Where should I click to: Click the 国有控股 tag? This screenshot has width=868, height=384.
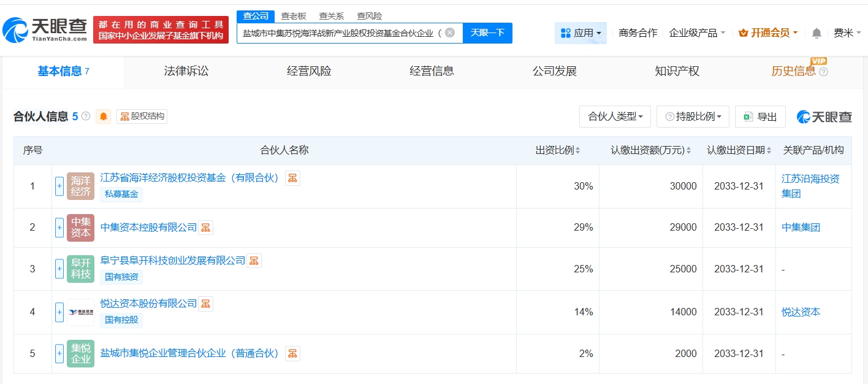pyautogui.click(x=121, y=320)
